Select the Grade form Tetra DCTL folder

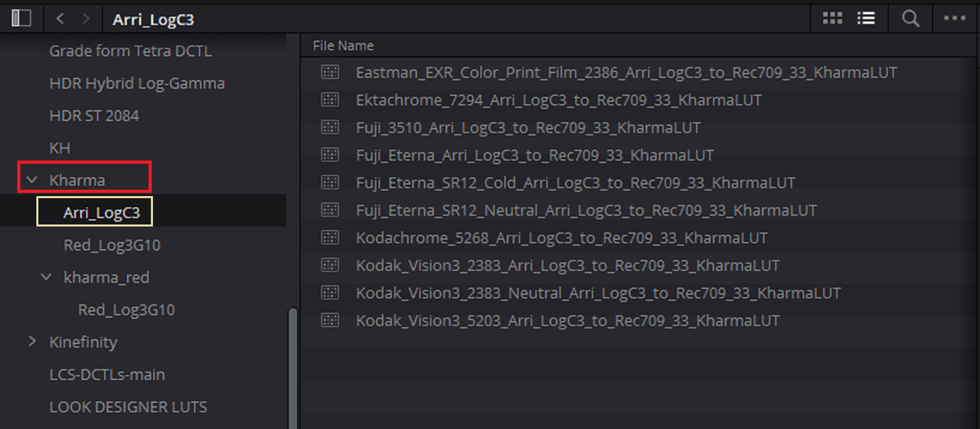130,51
